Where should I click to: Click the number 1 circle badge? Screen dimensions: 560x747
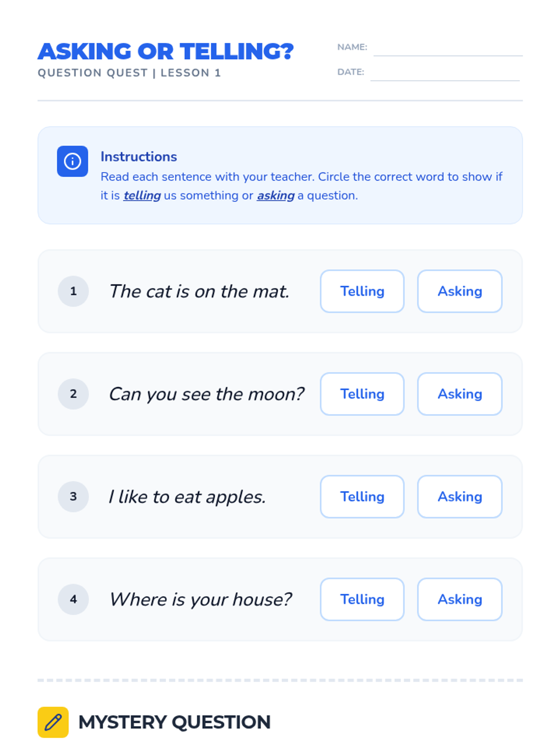tap(73, 291)
